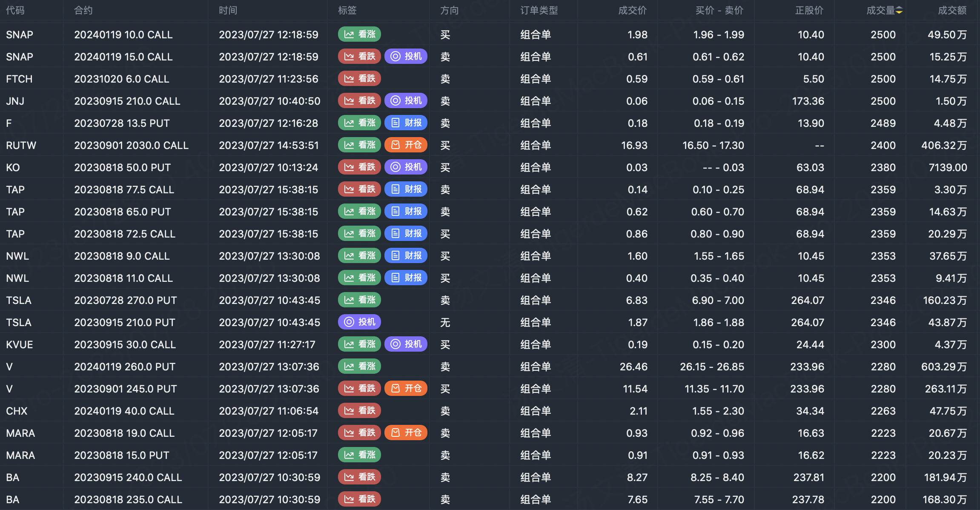
Task: Click 开仓 tag in RUTW row
Action: 406,145
